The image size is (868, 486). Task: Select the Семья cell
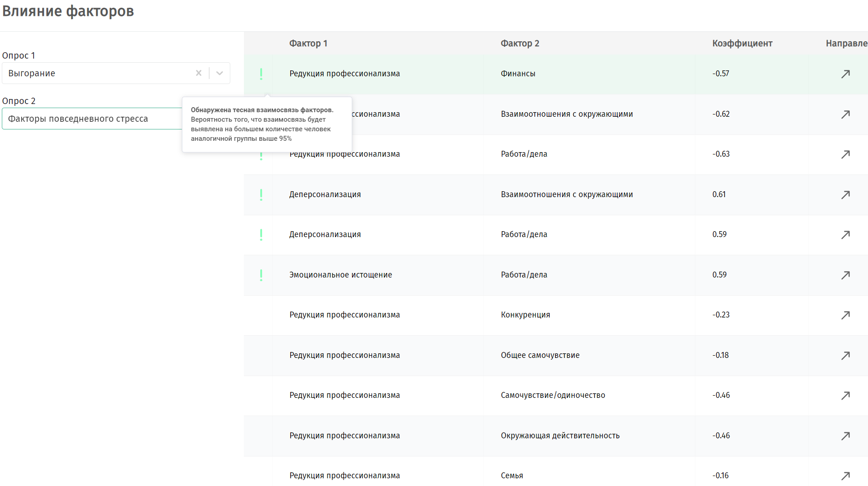(512, 476)
